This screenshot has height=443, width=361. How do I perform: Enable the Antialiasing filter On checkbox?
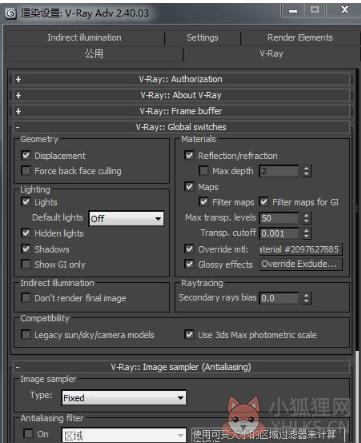pos(28,434)
